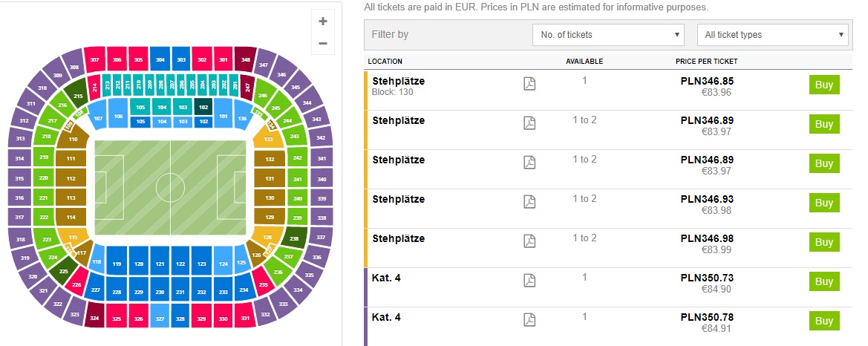Select section 121 on the seating map
Viewport: 868px width, 346px height.
click(160, 264)
